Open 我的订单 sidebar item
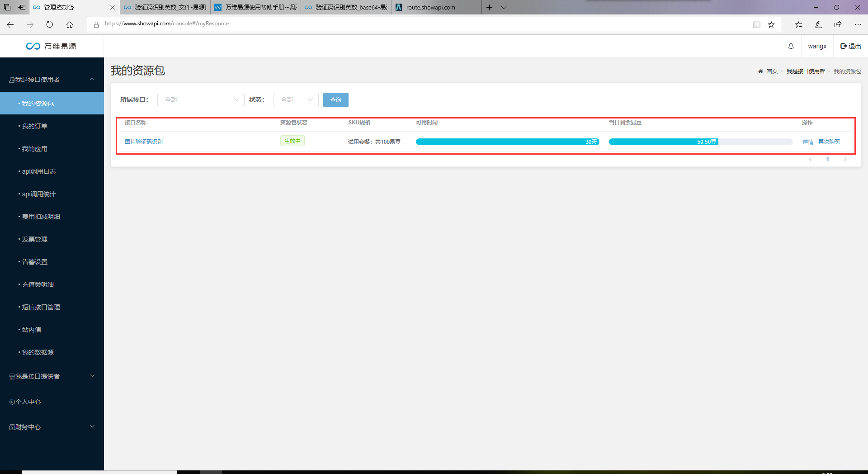 pos(52,126)
